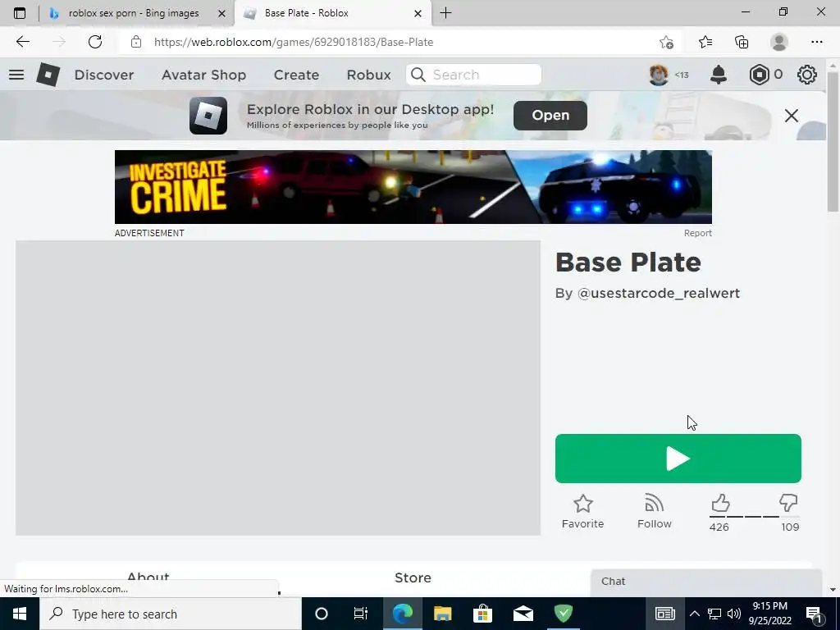Open the Roblox settings gear
The height and width of the screenshot is (630, 840).
click(807, 75)
